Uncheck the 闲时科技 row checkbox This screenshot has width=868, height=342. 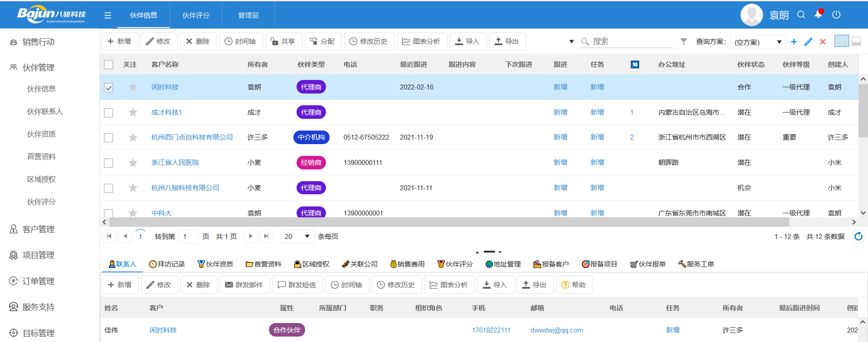(x=108, y=88)
